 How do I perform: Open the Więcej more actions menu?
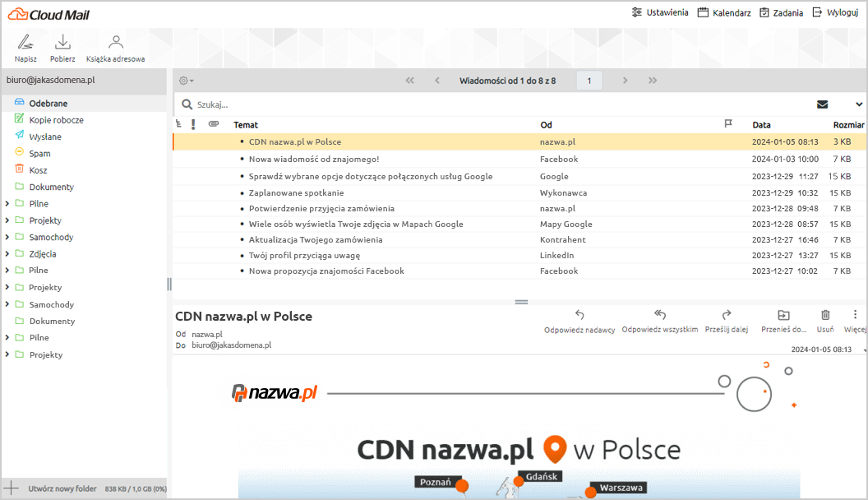[x=855, y=322]
